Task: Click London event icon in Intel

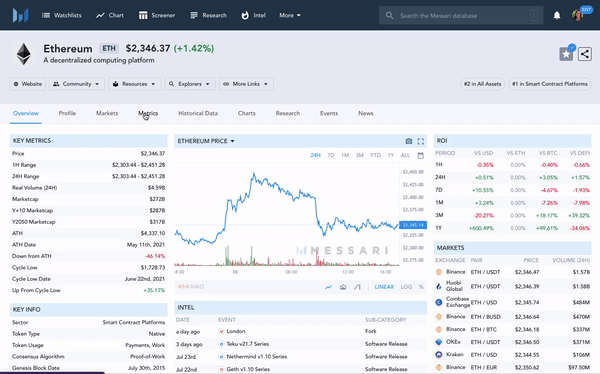Action: pos(221,331)
